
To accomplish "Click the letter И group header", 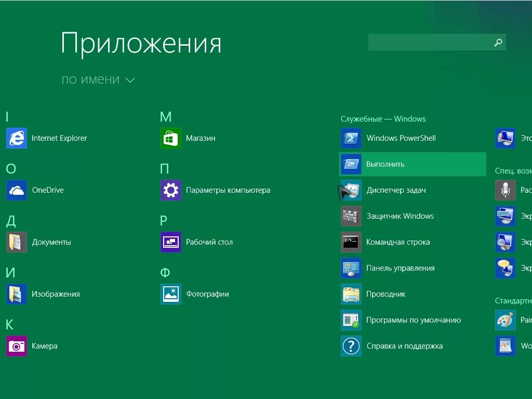I will pyautogui.click(x=10, y=273).
